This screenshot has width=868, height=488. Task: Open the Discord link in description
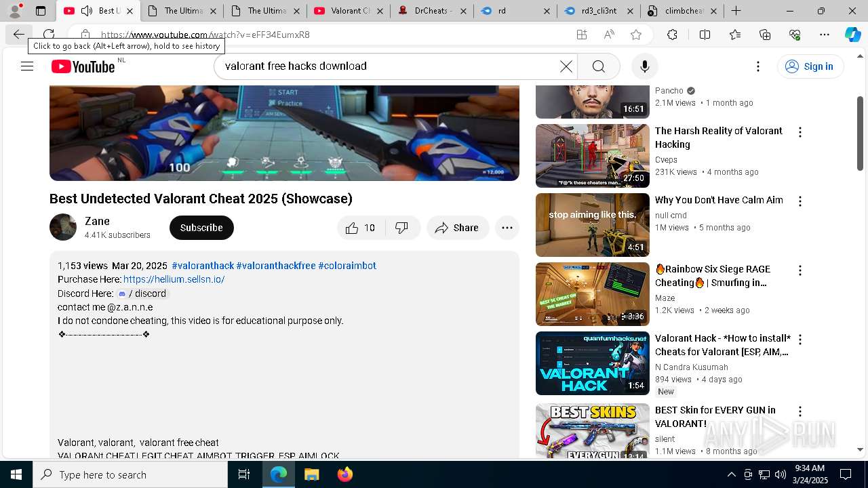click(142, 293)
